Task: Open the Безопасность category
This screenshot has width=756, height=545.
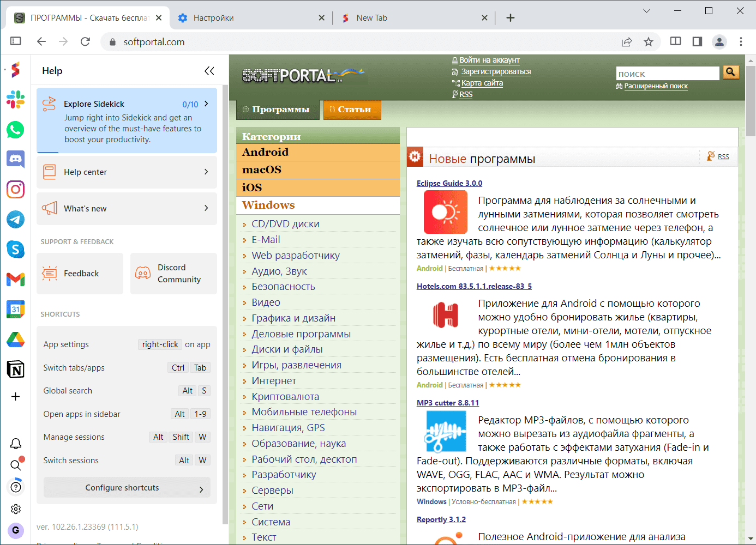Action: coord(283,287)
